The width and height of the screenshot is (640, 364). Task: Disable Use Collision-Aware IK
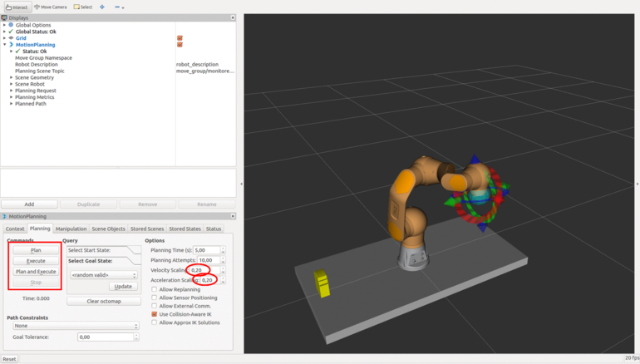click(155, 314)
